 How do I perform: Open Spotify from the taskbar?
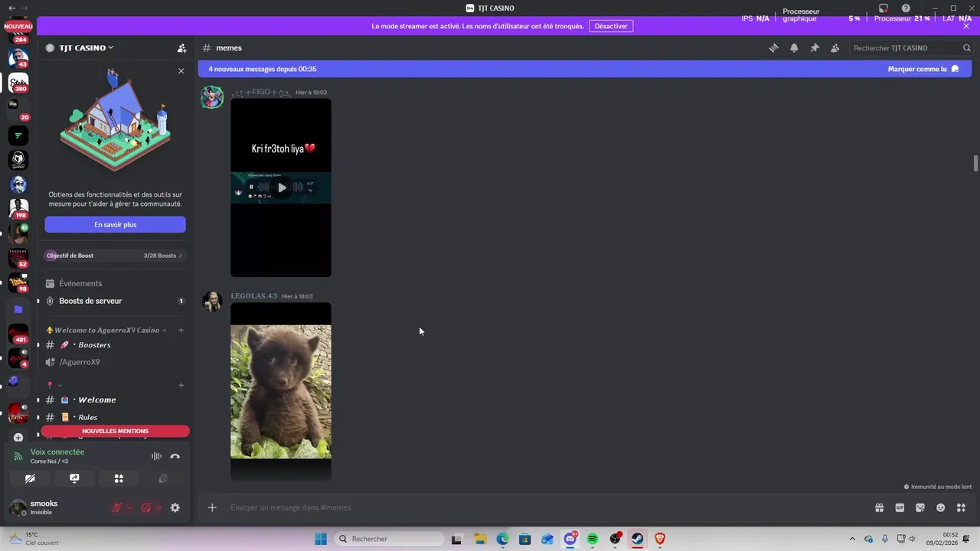point(593,539)
